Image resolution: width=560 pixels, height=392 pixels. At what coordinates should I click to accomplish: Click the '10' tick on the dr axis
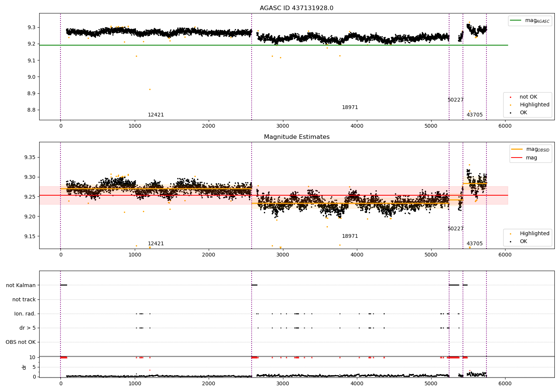[x=32, y=357]
